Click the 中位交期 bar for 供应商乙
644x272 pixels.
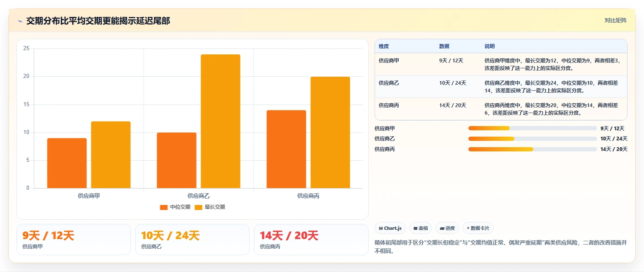[x=177, y=160]
